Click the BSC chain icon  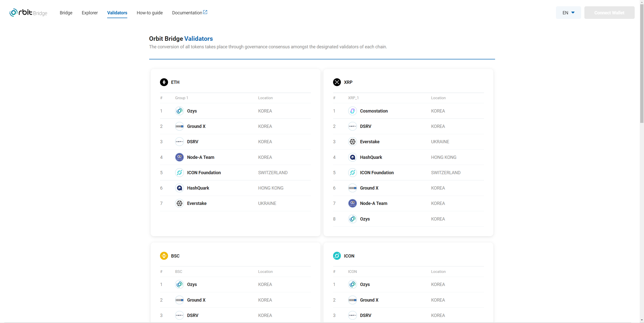click(x=164, y=256)
